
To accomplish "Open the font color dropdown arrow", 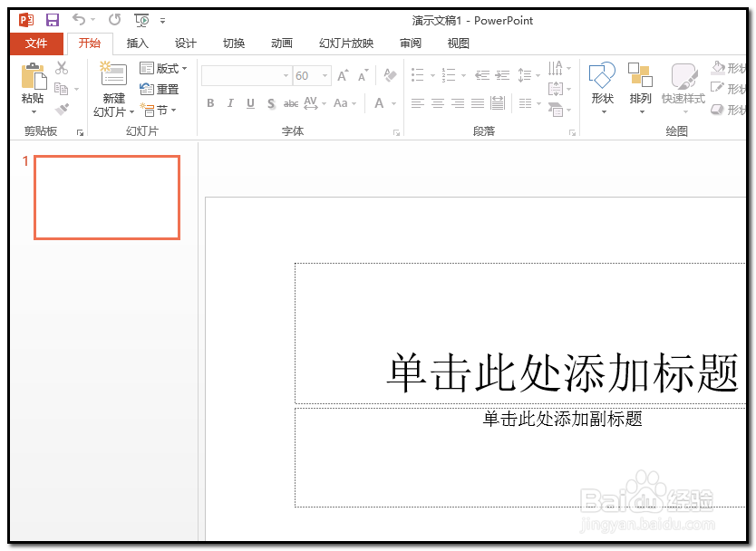I will point(392,103).
